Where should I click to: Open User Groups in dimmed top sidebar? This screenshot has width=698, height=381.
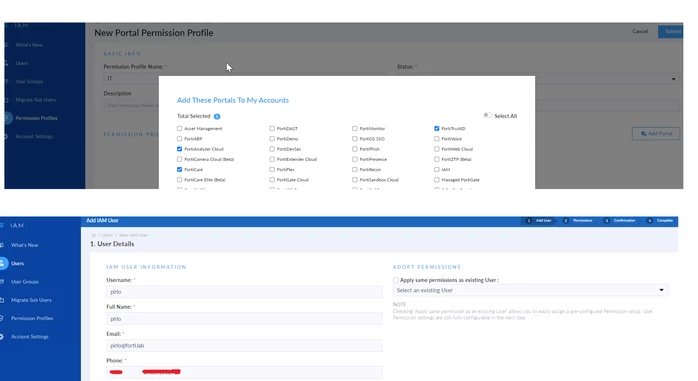tap(29, 81)
